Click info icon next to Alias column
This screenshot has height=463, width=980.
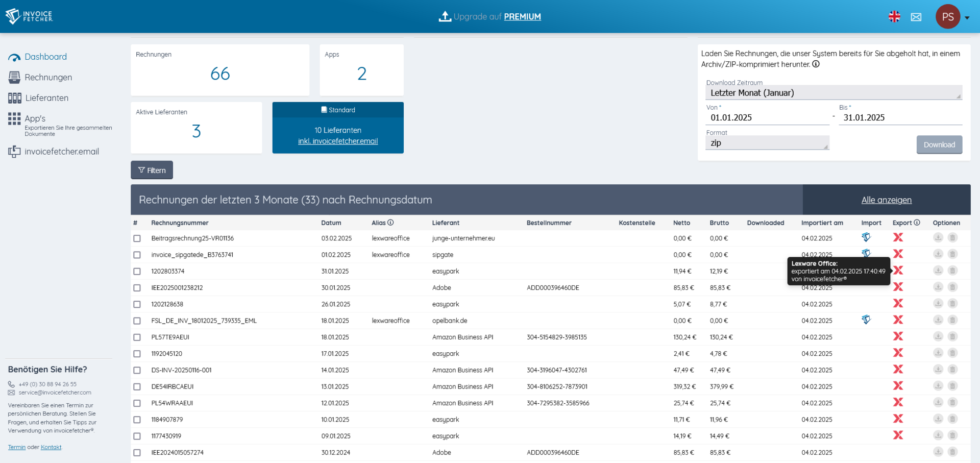click(x=390, y=223)
